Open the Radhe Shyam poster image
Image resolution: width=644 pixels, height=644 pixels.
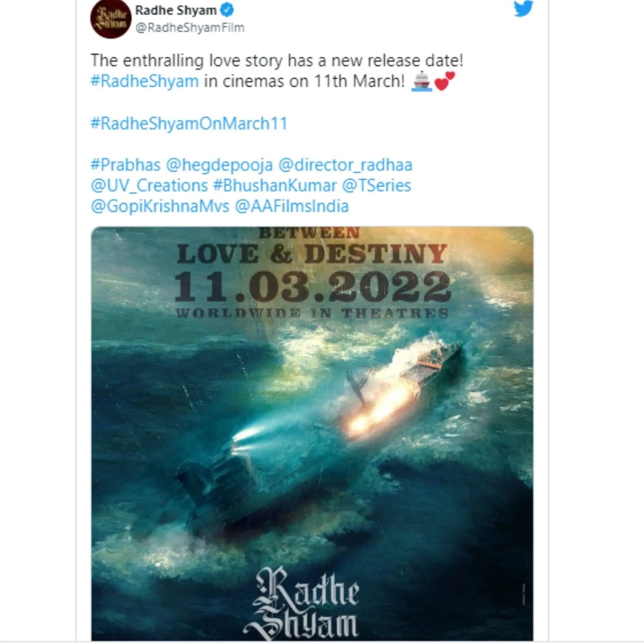tap(312, 434)
